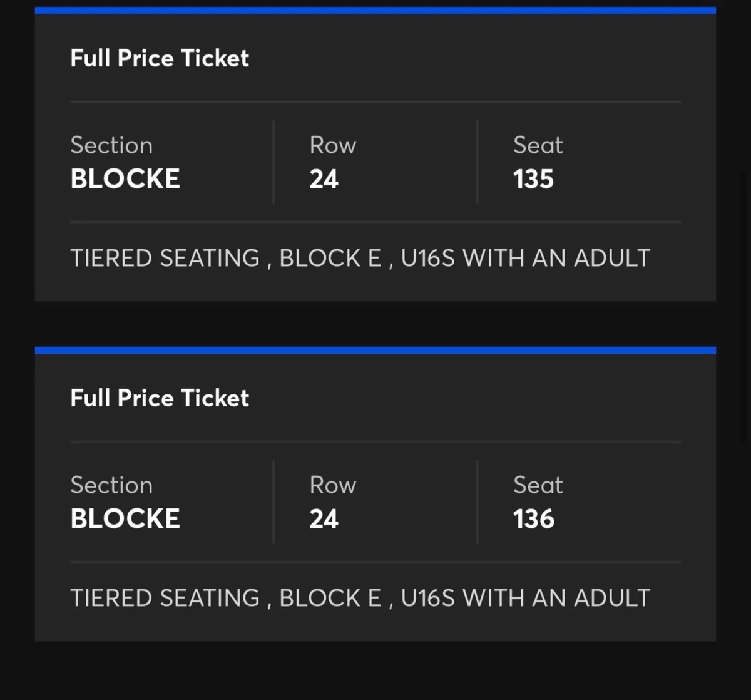Click the Seat label on the second ticket

[538, 485]
